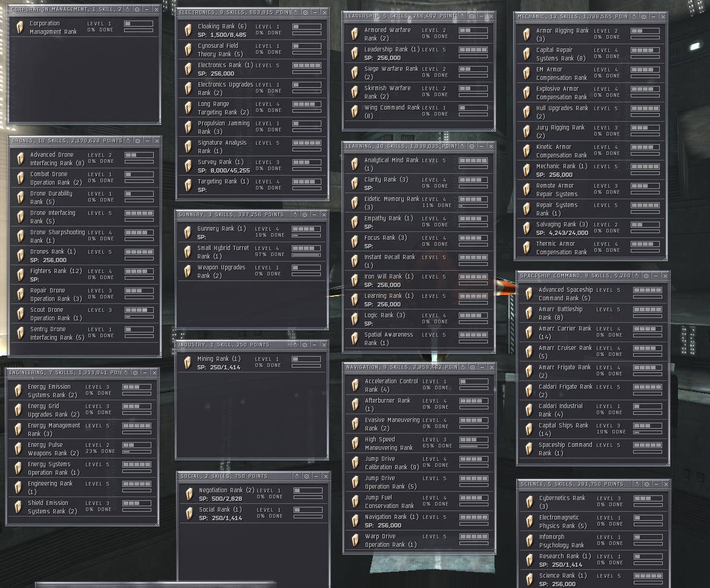Select the Spatial Awareness Rank (1) skill

[419, 339]
